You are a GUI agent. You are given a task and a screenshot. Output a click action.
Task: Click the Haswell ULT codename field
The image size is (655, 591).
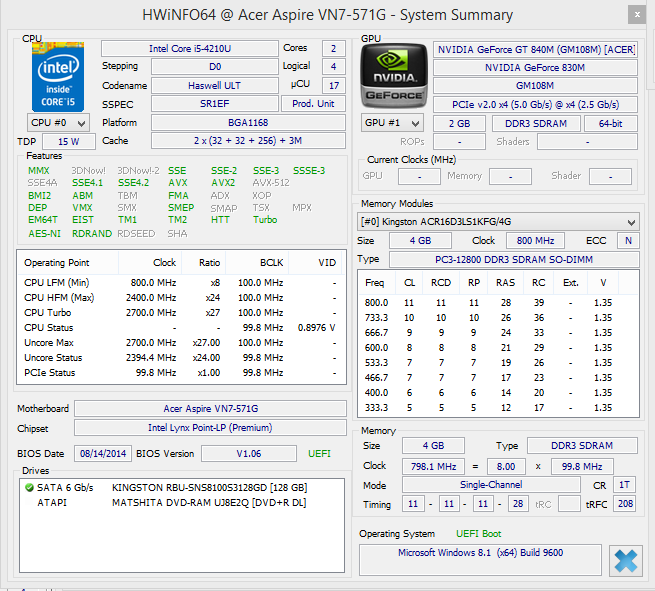[215, 86]
